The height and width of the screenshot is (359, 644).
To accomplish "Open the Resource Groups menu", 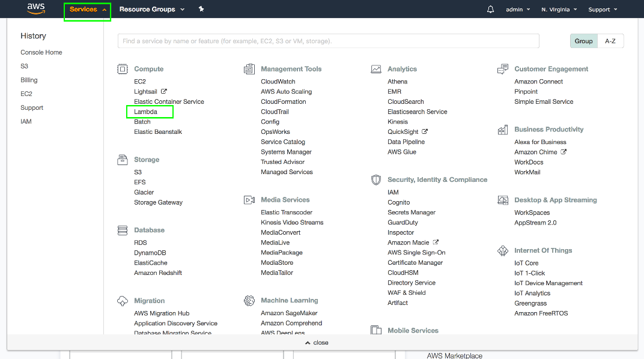I will (x=151, y=10).
